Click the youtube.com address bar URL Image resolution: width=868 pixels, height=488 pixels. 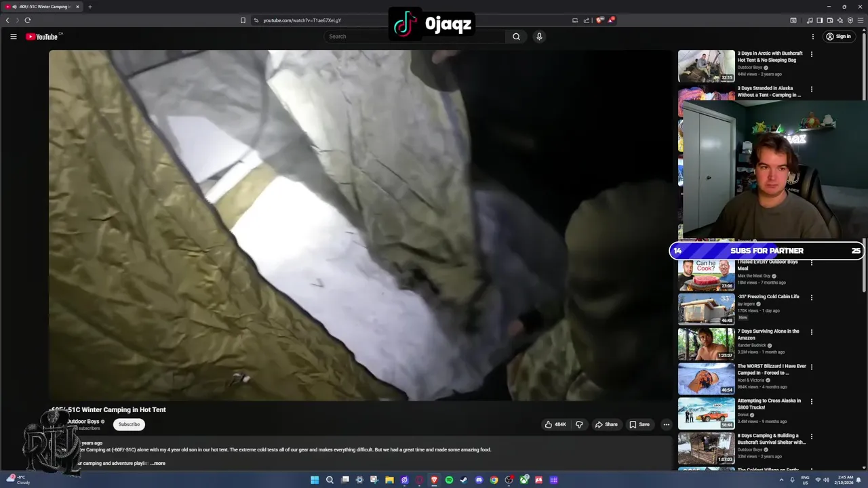click(302, 20)
